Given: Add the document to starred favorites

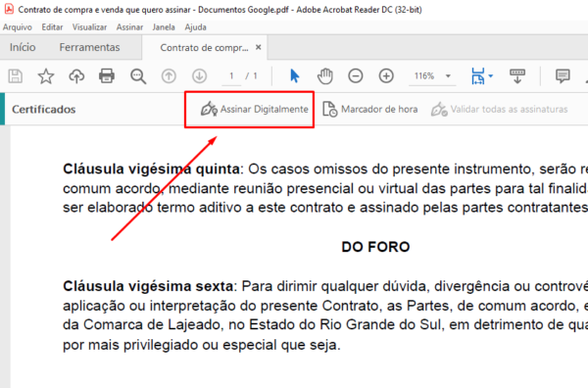Looking at the screenshot, I should click(46, 76).
